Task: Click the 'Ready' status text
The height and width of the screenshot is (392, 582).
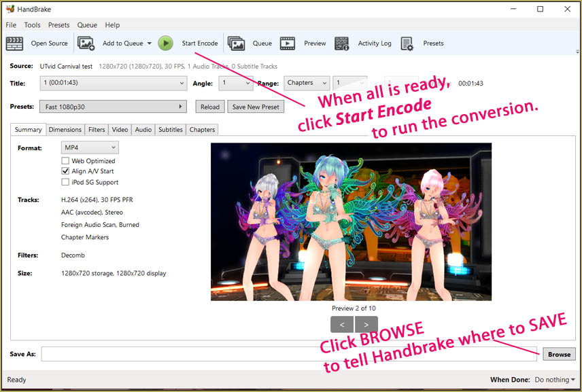Action: (x=16, y=380)
